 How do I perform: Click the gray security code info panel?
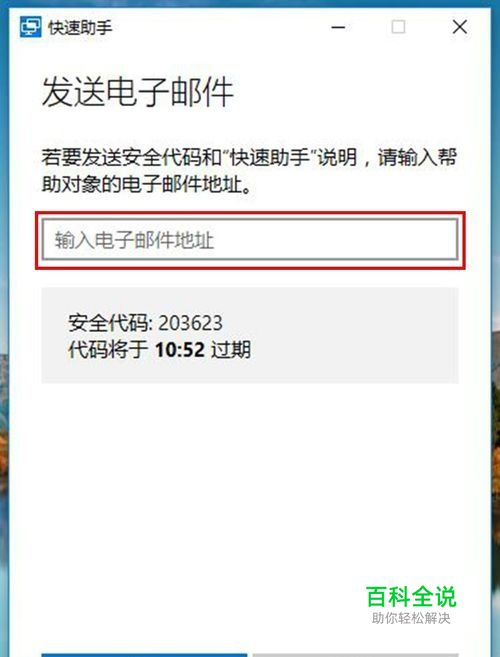250,335
